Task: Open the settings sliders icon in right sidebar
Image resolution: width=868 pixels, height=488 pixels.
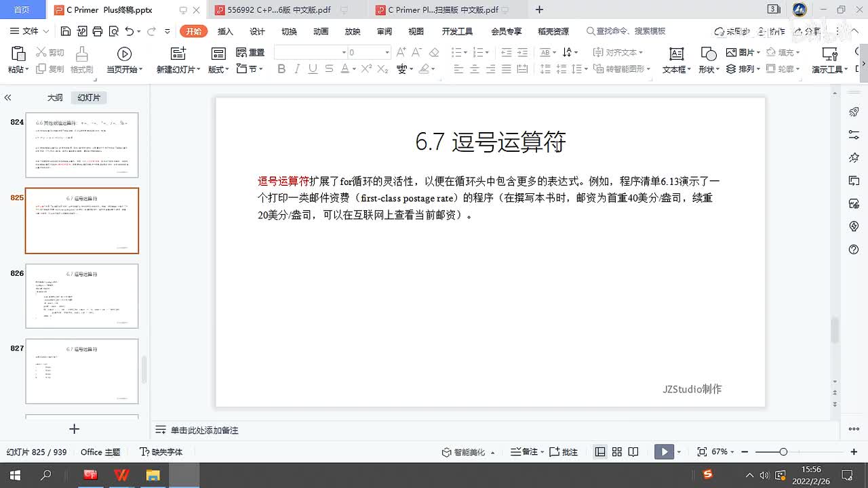Action: (854, 135)
